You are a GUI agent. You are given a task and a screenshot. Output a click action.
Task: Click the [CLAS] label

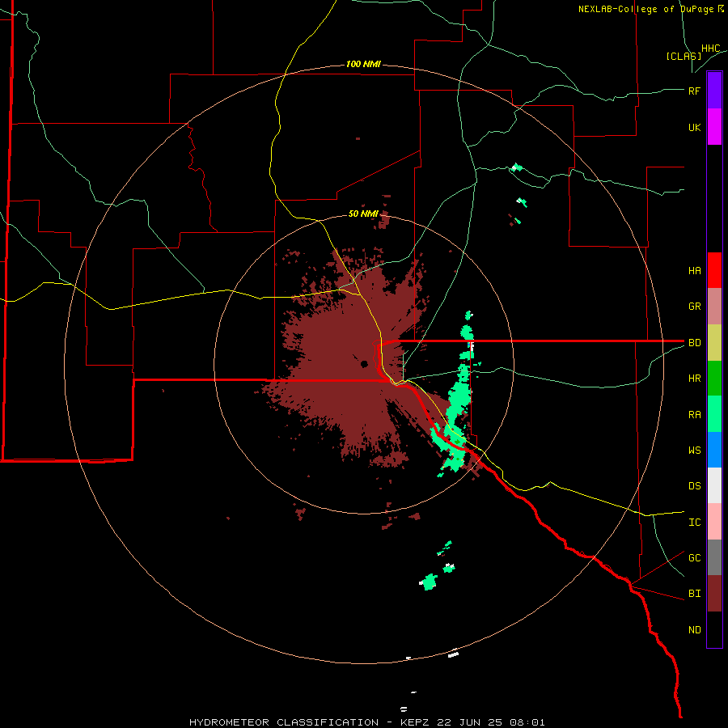click(684, 56)
